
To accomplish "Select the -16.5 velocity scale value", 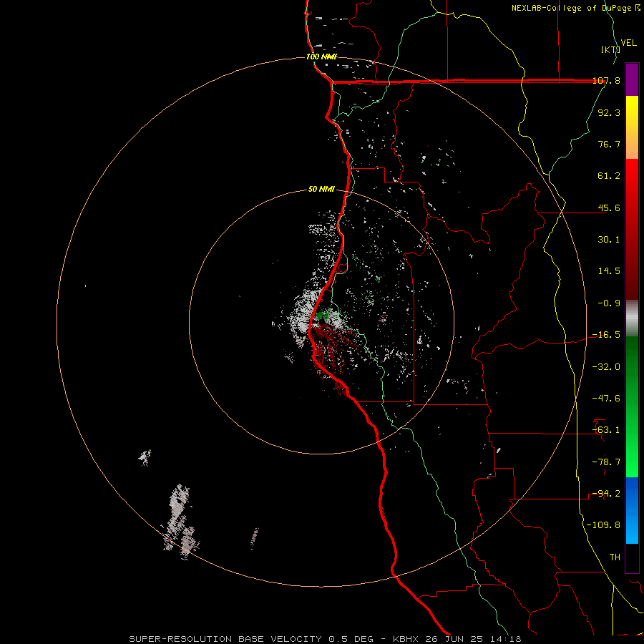I will point(607,335).
